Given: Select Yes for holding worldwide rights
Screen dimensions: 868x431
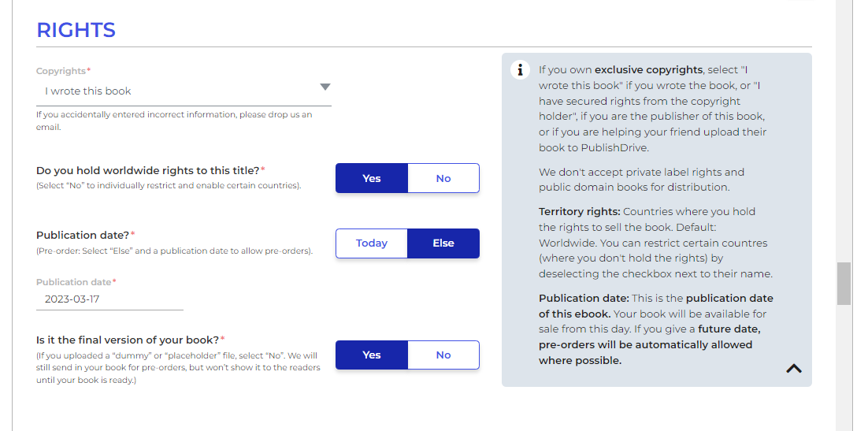Looking at the screenshot, I should click(372, 178).
